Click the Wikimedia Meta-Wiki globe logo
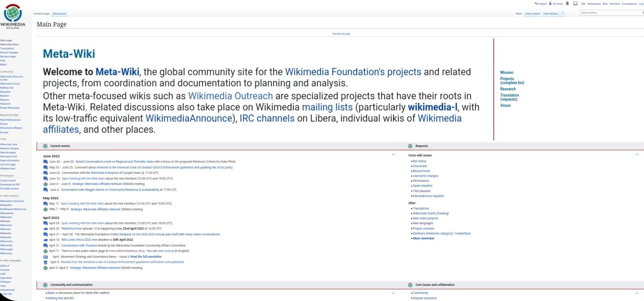The height and width of the screenshot is (301, 644). click(13, 16)
